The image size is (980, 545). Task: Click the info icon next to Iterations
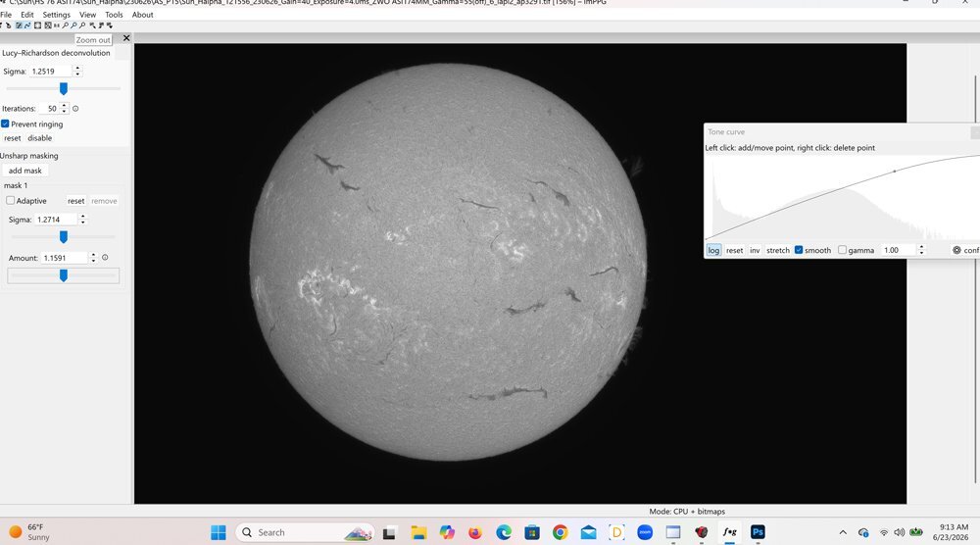point(75,109)
